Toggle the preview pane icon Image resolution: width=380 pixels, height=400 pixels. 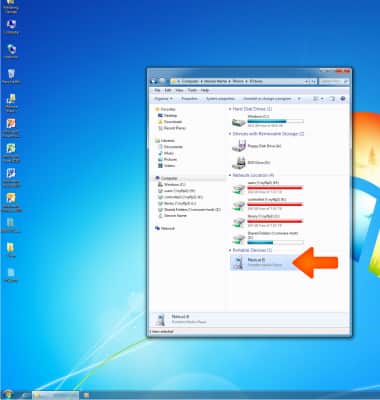pyautogui.click(x=332, y=99)
